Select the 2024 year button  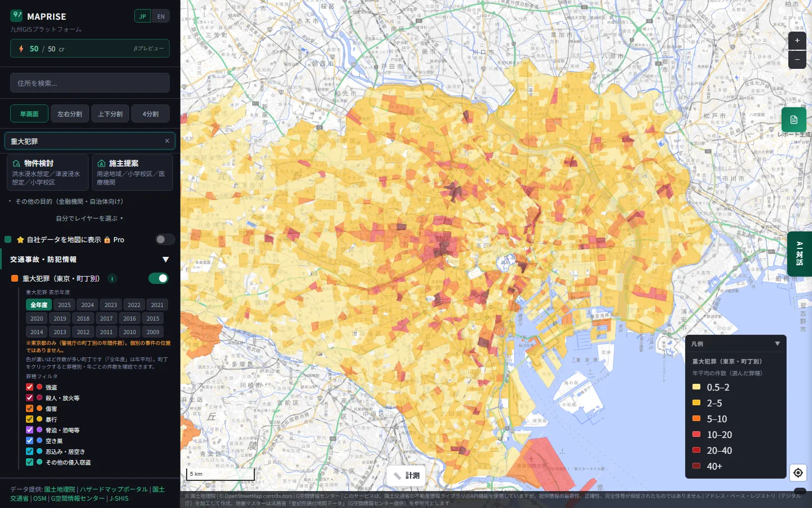(87, 305)
